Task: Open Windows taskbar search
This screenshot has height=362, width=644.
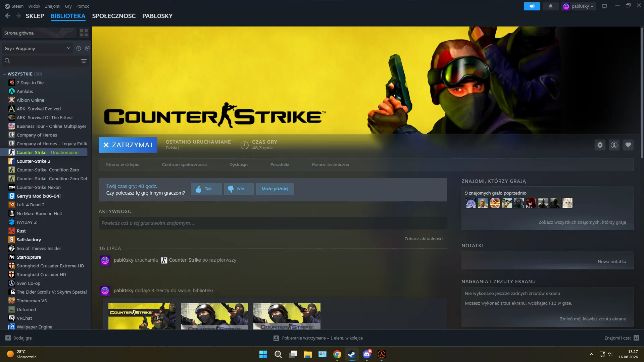Action: coord(278,354)
